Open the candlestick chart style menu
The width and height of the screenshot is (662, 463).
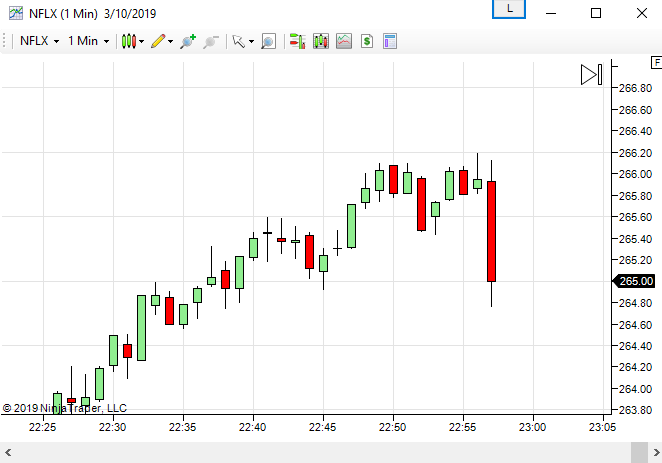point(133,41)
